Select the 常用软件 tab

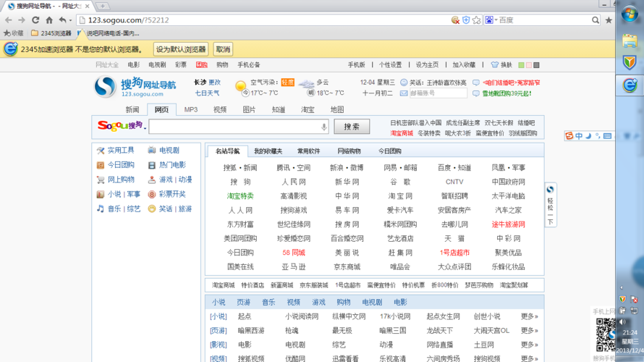pos(308,151)
